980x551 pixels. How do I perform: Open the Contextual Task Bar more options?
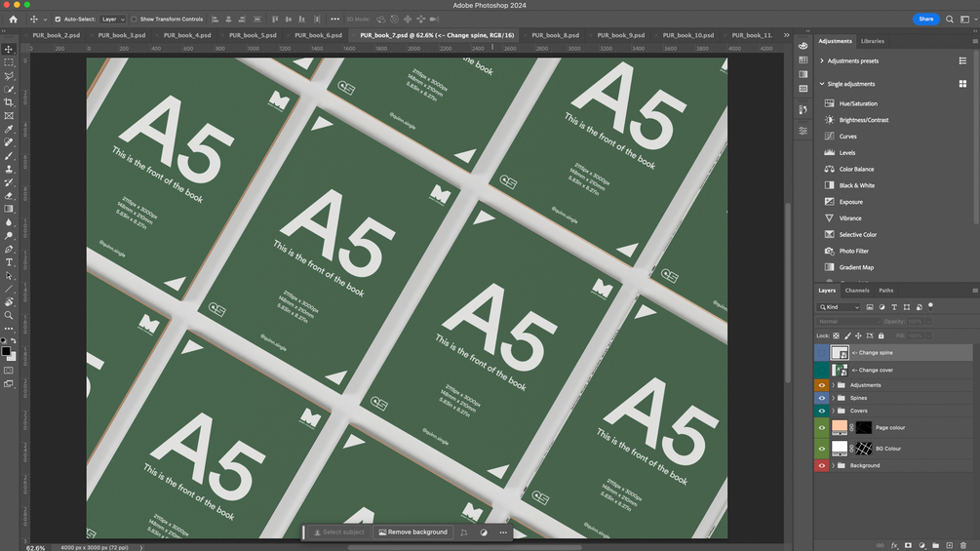pyautogui.click(x=503, y=532)
